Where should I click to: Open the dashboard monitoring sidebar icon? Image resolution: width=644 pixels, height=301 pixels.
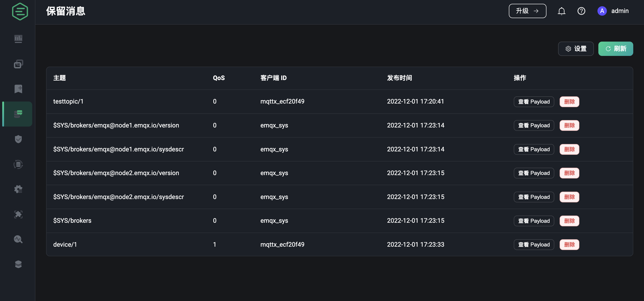click(x=18, y=39)
